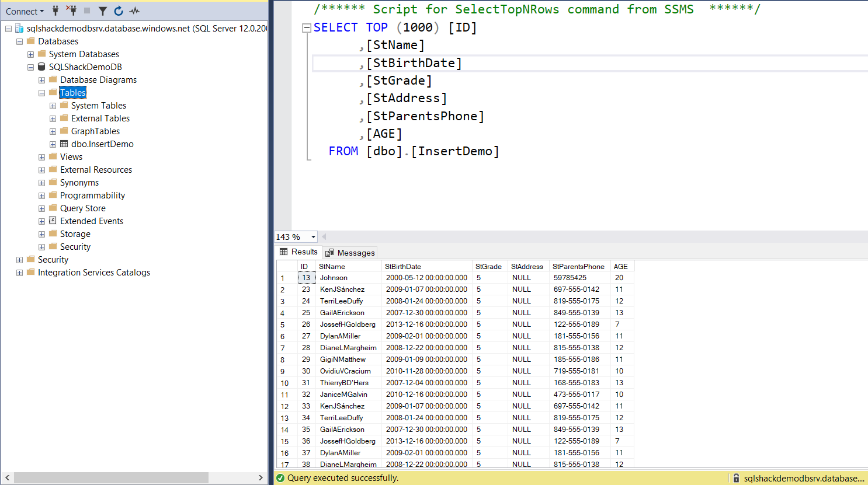Expand the Programmability folder
Viewport: 868px width, 485px height.
point(41,196)
